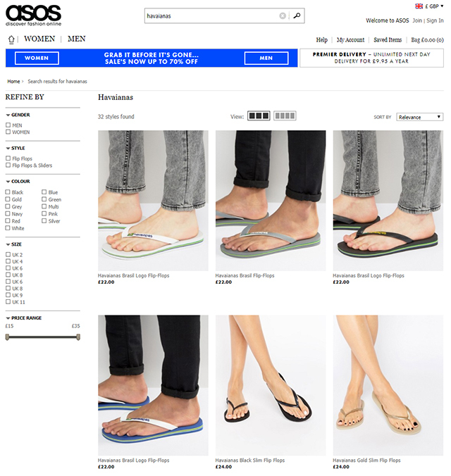This screenshot has width=451, height=476.
Task: Open the WOMEN navigation menu
Action: pos(39,39)
